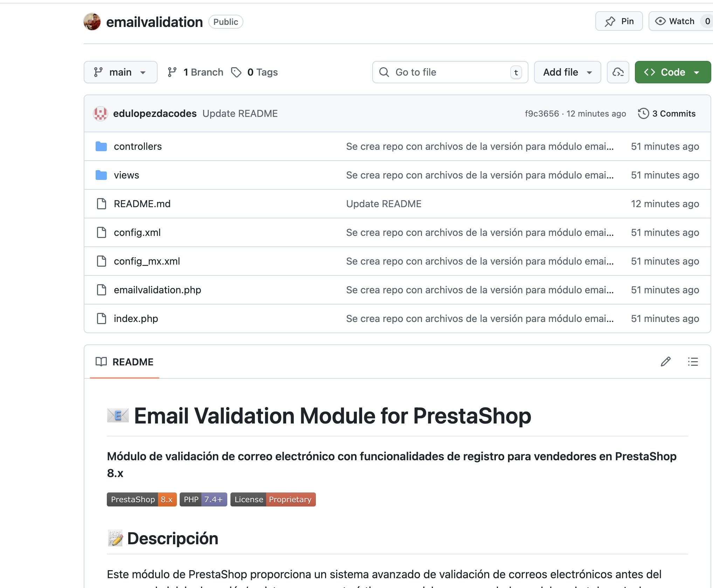Click the PrestaShop 8.x badge
713x588 pixels.
[141, 499]
